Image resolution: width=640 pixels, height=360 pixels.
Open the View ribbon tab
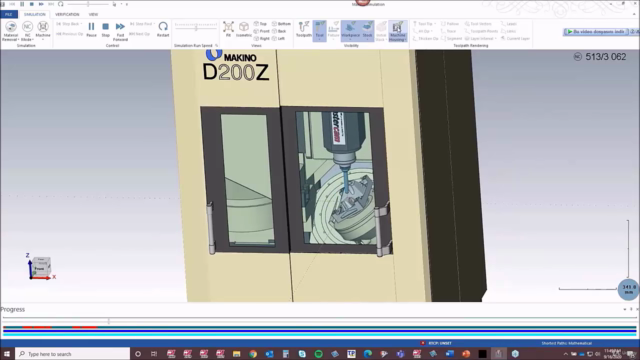[x=93, y=14]
